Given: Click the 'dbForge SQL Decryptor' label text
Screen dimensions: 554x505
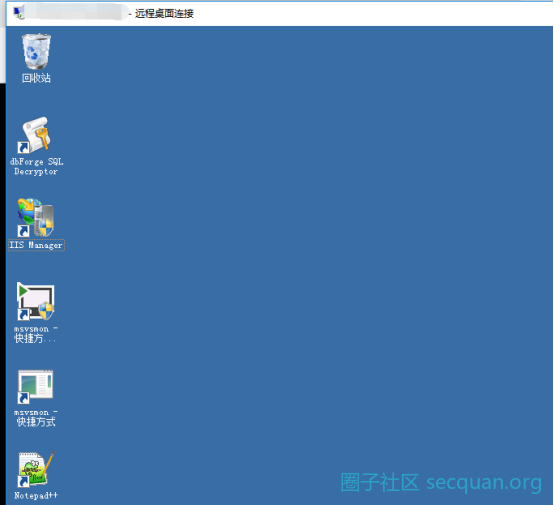Looking at the screenshot, I should pyautogui.click(x=36, y=166).
